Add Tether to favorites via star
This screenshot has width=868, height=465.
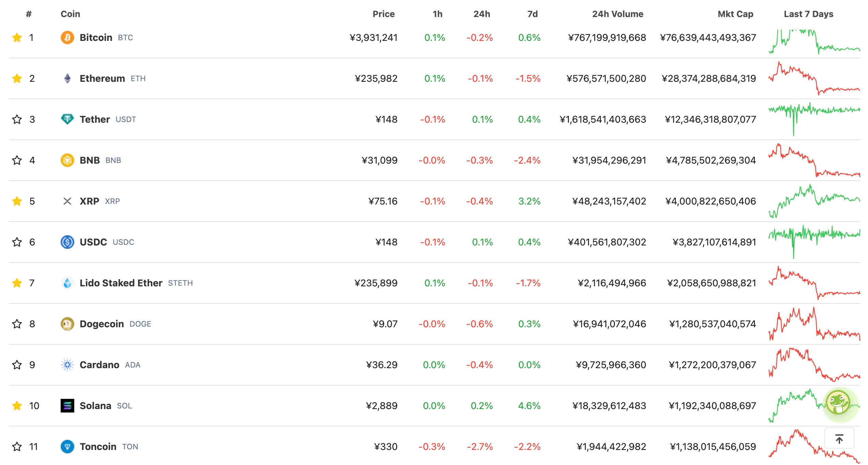pos(17,119)
